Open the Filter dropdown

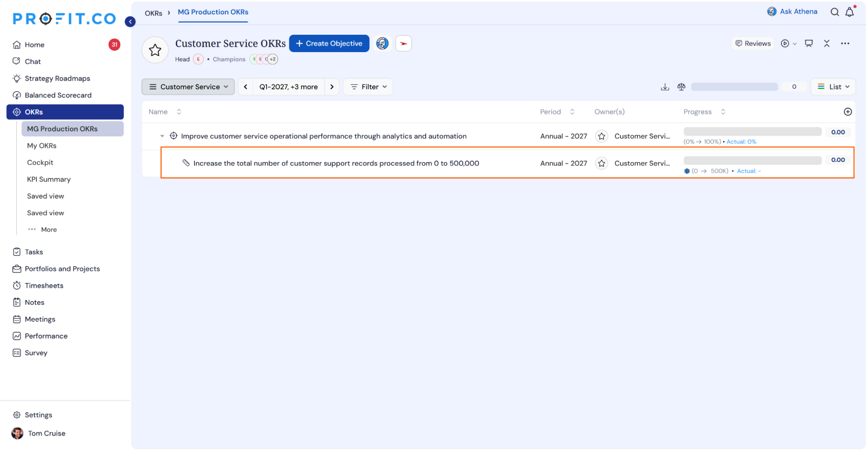tap(368, 87)
